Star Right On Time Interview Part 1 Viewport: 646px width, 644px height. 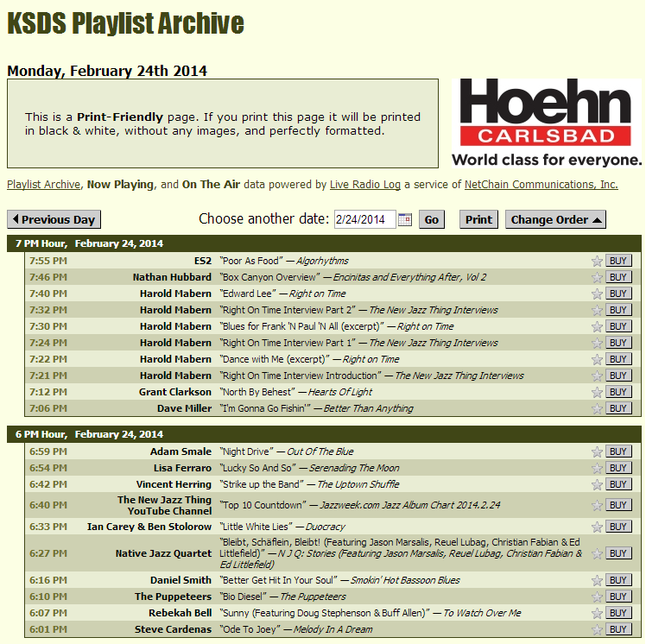tap(597, 344)
